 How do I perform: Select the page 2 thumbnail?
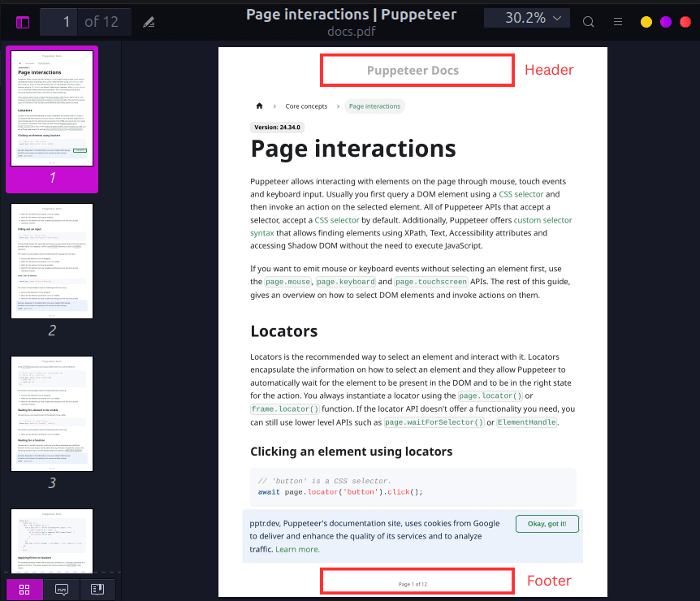coord(51,262)
